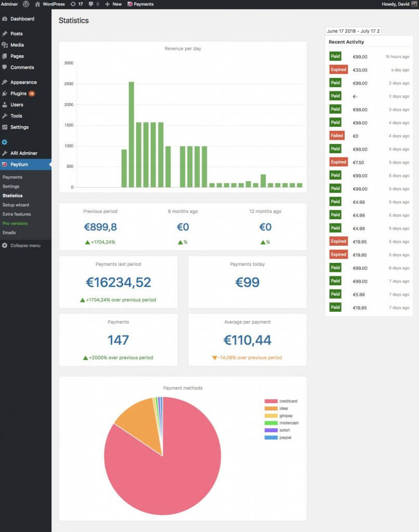Open the Setup wizard submenu item
This screenshot has width=419, height=532.
point(16,205)
